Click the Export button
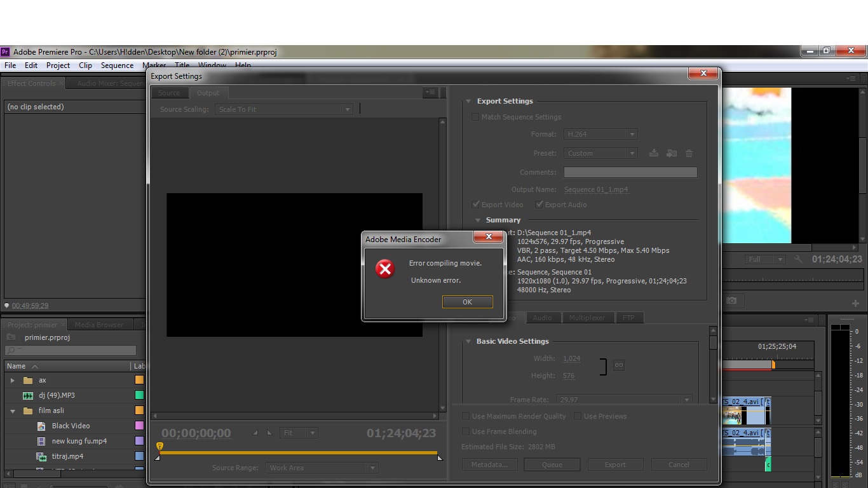868x488 pixels. (x=615, y=464)
